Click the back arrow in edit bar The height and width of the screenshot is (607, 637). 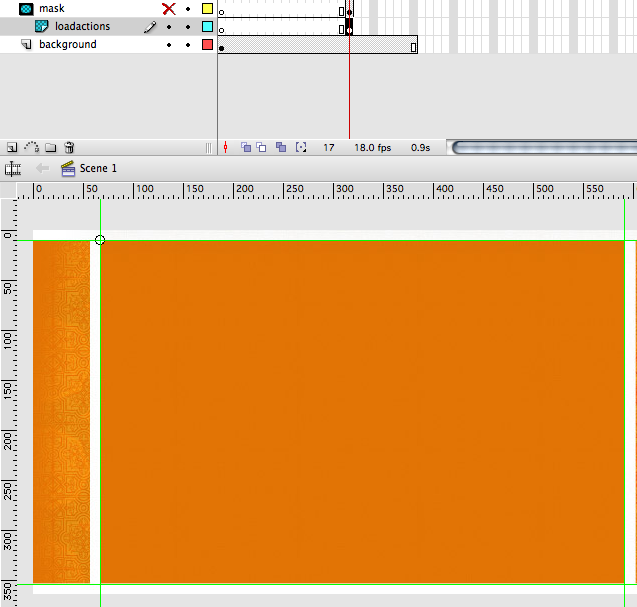click(x=42, y=168)
